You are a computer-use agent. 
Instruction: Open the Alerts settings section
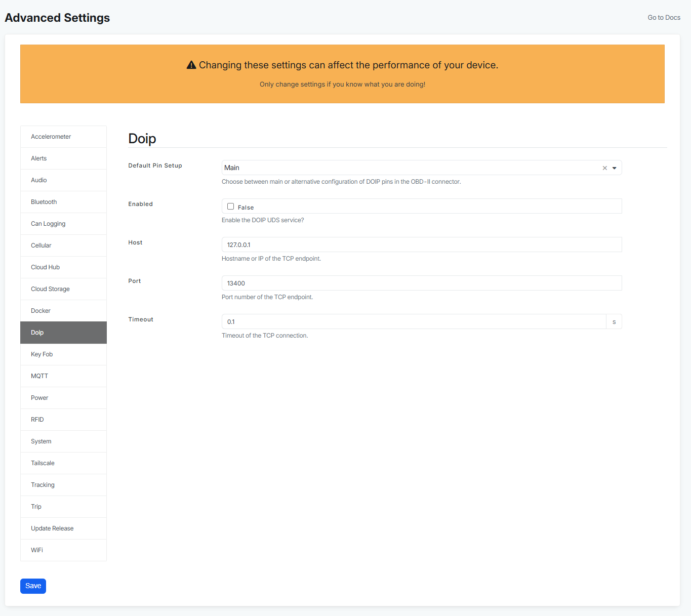tap(63, 158)
